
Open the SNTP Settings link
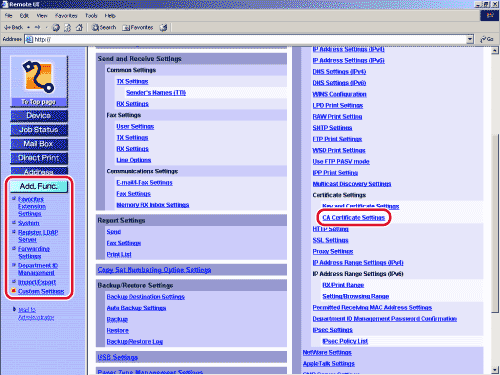point(332,128)
